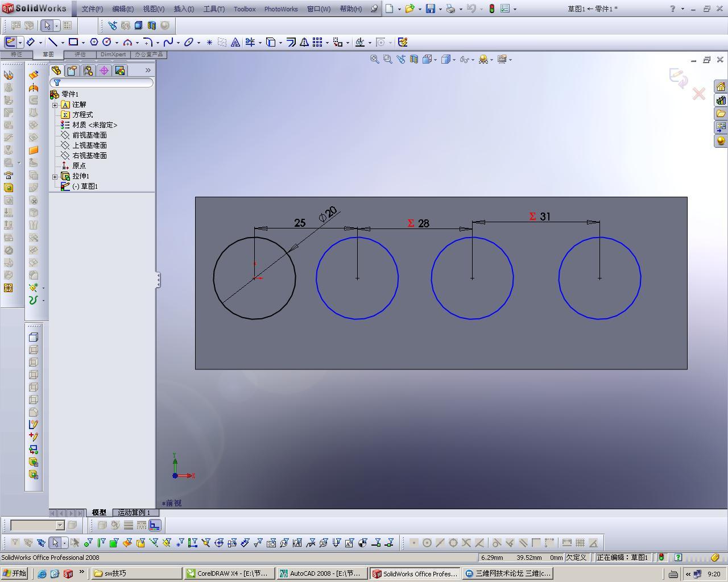Click the Print icon in top toolbar
Screen dimensions: 728x582
(x=450, y=9)
